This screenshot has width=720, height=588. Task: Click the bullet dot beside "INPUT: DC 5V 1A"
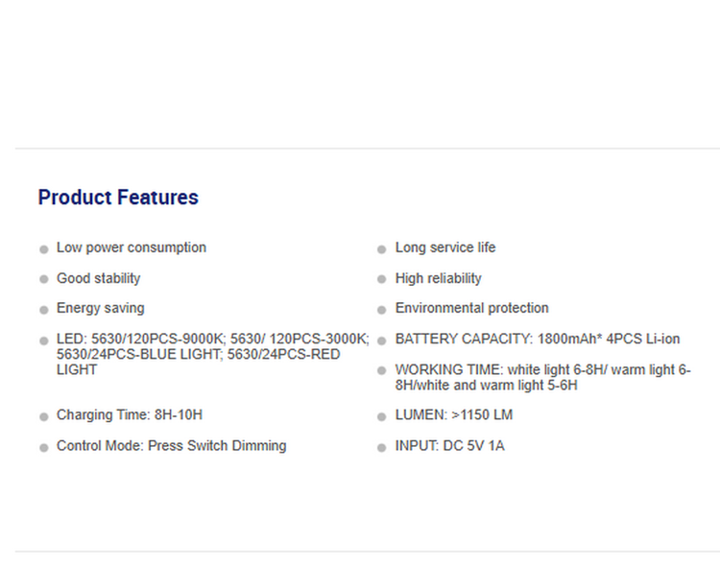[382, 448]
